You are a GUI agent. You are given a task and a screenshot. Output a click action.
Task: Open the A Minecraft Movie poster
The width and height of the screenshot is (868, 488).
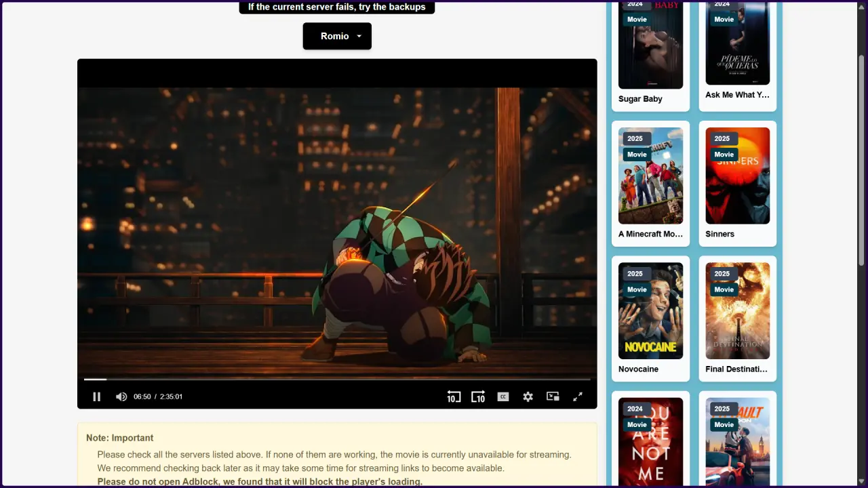click(x=650, y=176)
